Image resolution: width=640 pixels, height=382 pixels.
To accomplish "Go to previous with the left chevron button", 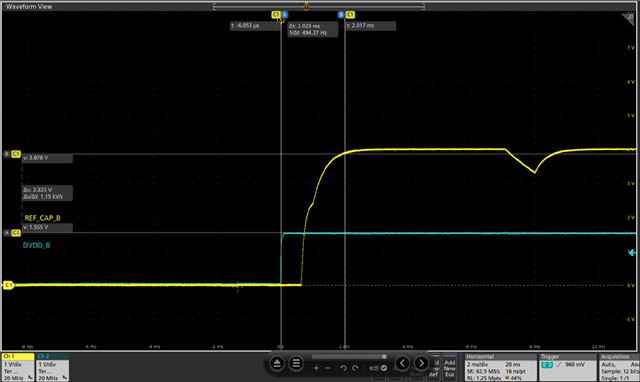I will click(402, 363).
